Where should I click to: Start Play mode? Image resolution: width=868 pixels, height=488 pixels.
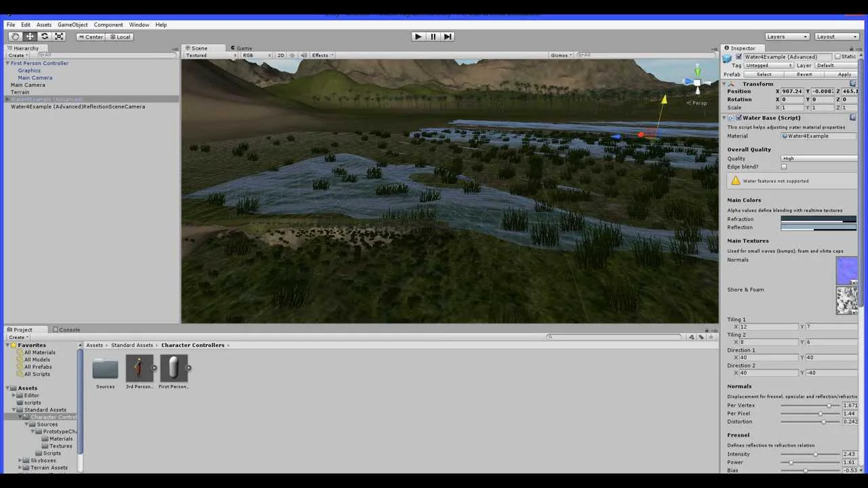point(418,37)
